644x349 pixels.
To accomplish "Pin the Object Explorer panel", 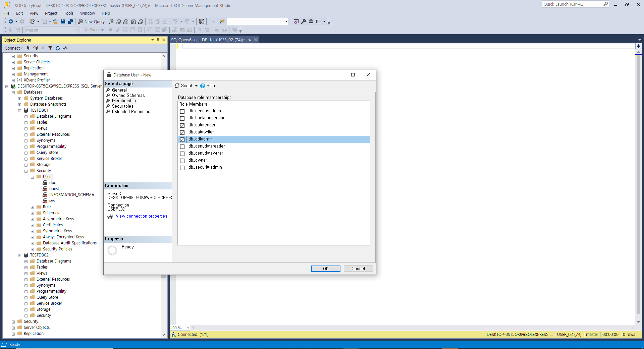I will pyautogui.click(x=158, y=40).
